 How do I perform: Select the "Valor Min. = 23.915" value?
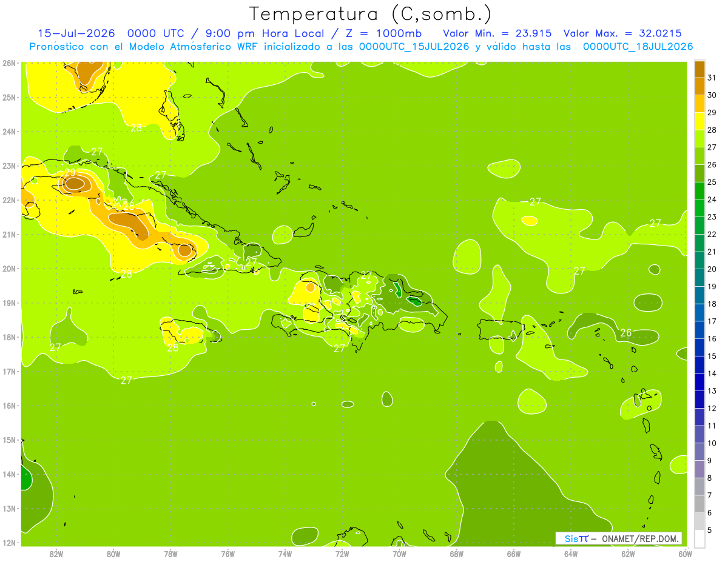pos(497,33)
